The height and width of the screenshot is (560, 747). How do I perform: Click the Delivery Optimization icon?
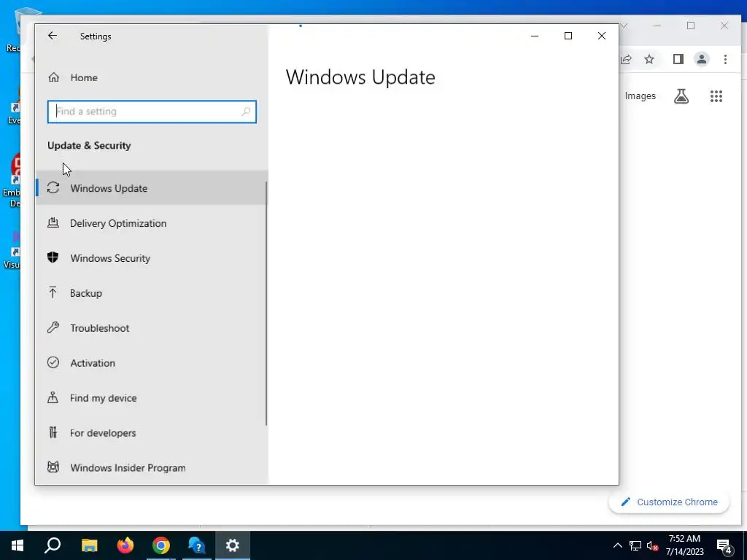click(x=53, y=222)
